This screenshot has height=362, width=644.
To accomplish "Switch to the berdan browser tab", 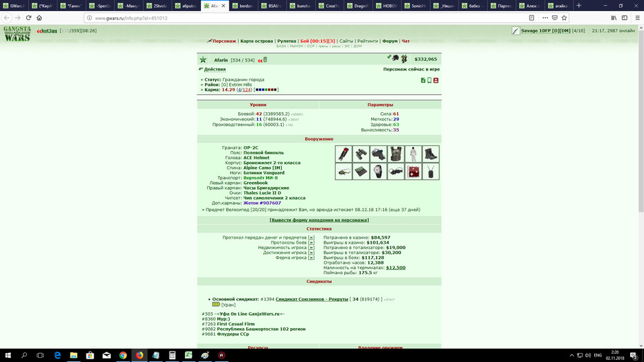I will [243, 6].
